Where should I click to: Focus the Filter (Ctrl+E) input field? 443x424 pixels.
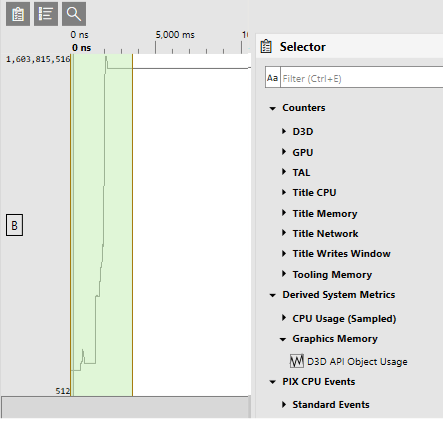[x=362, y=78]
